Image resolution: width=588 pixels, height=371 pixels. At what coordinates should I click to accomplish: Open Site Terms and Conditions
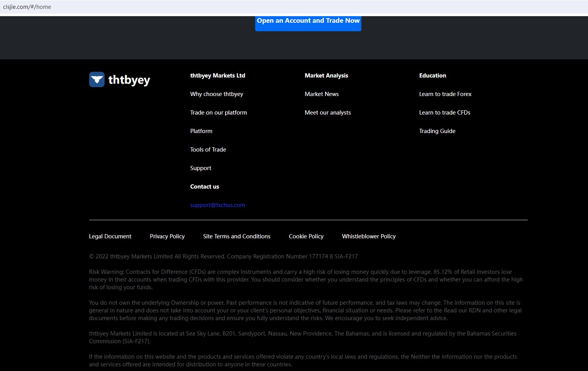click(x=237, y=236)
